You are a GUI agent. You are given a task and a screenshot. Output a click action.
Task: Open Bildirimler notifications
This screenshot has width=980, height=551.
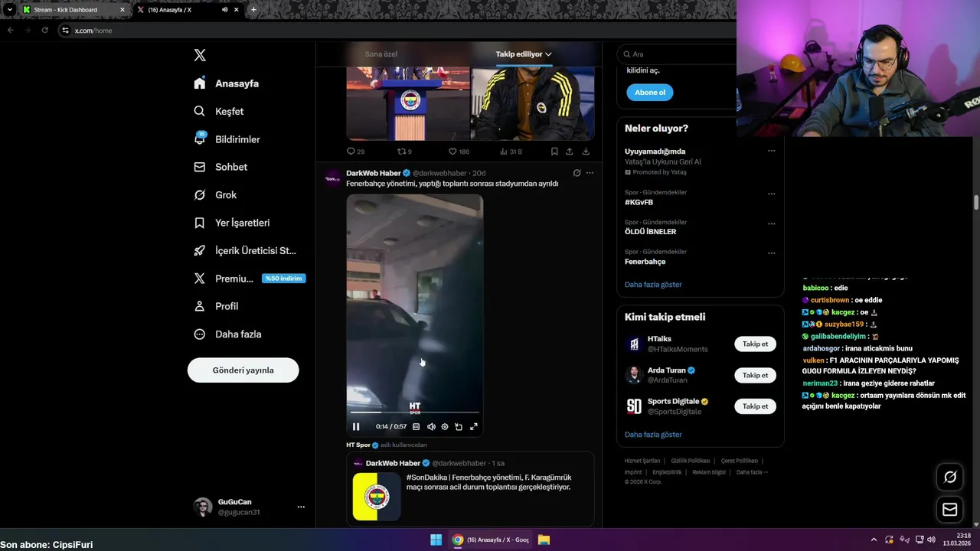pos(227,139)
